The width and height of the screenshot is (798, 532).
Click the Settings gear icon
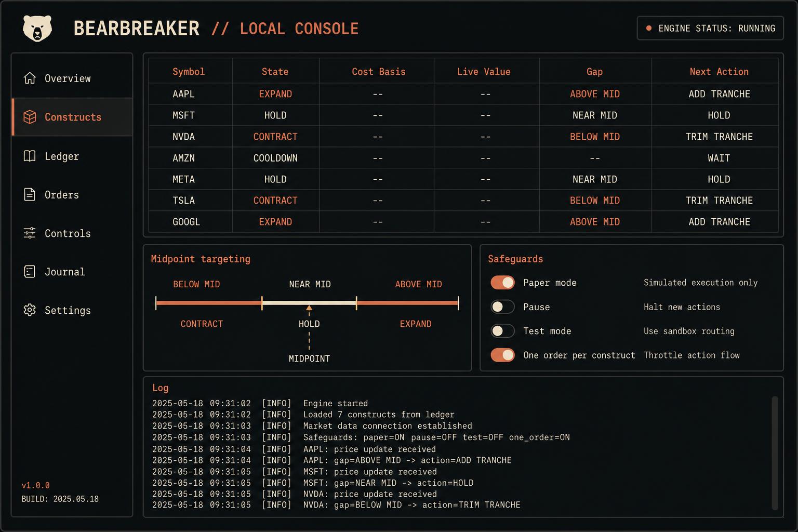(30, 310)
